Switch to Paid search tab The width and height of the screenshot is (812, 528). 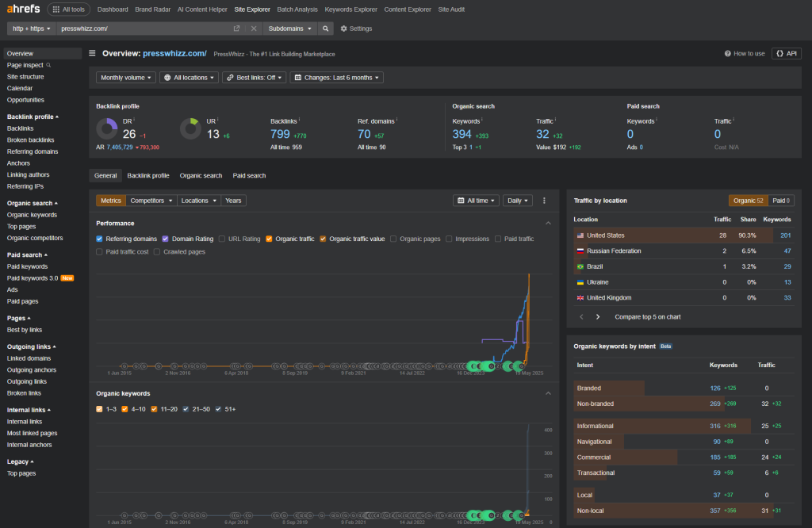pyautogui.click(x=249, y=176)
